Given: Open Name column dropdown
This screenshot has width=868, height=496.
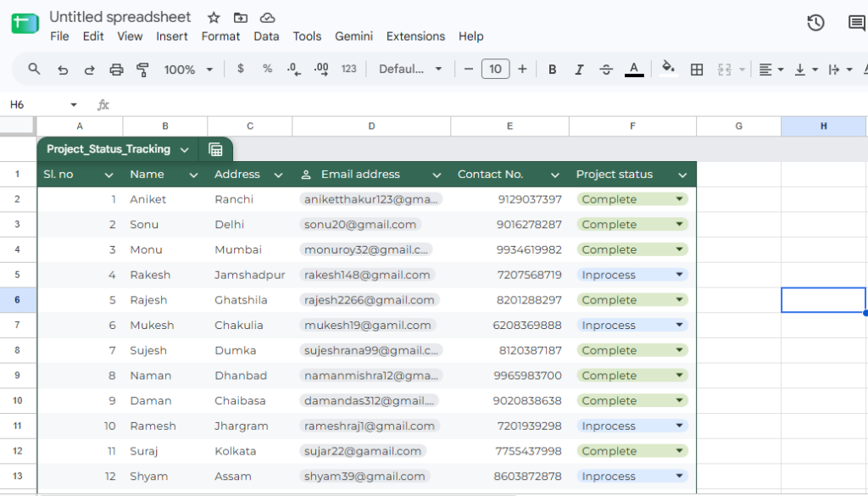Looking at the screenshot, I should [x=194, y=175].
